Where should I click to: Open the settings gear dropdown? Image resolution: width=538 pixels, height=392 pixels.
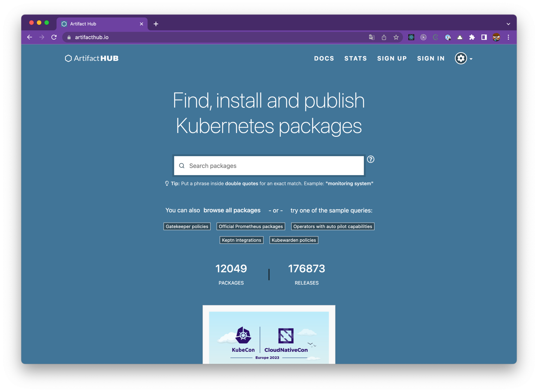tap(463, 58)
